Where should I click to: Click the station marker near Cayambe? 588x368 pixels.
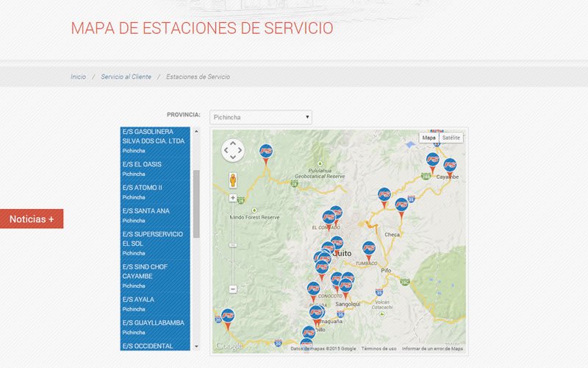point(450,166)
